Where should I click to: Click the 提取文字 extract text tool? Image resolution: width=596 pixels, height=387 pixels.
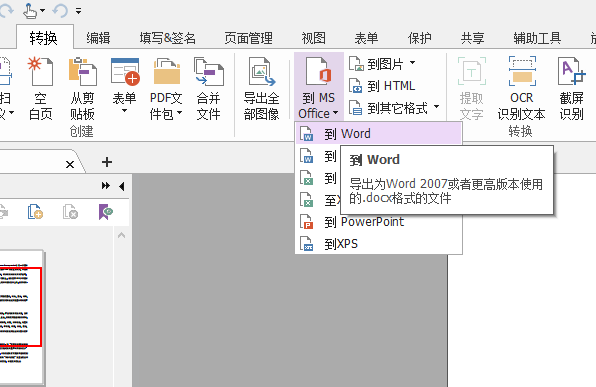pos(471,89)
